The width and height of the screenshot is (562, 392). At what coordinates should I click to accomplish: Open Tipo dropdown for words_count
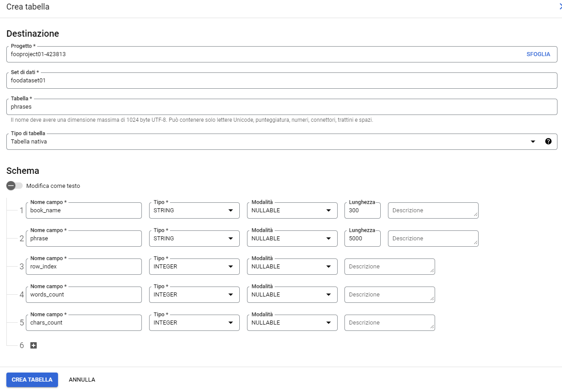point(194,295)
